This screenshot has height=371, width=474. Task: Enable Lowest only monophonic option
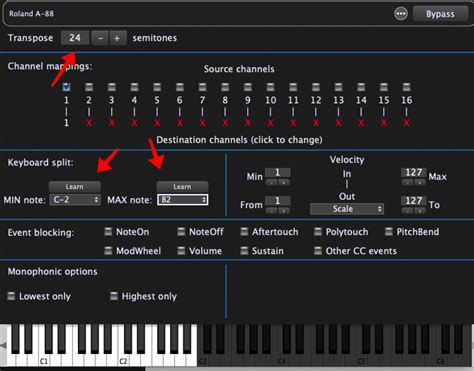click(x=11, y=296)
